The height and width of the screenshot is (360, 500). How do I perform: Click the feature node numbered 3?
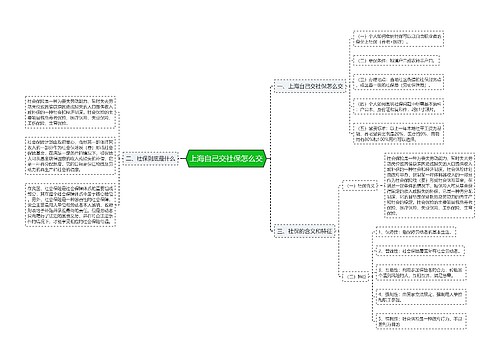[x=421, y=273]
